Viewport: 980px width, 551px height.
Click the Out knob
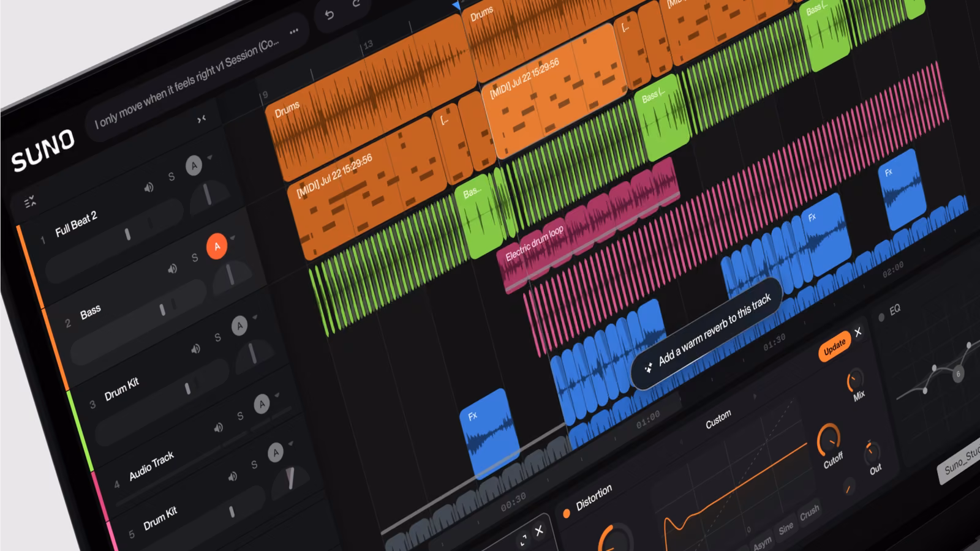pos(871,452)
